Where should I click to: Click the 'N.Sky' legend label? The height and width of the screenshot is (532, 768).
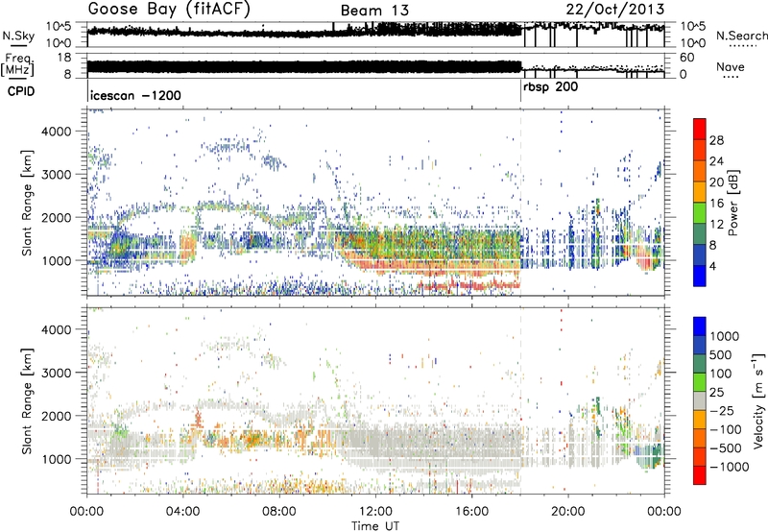(x=18, y=36)
